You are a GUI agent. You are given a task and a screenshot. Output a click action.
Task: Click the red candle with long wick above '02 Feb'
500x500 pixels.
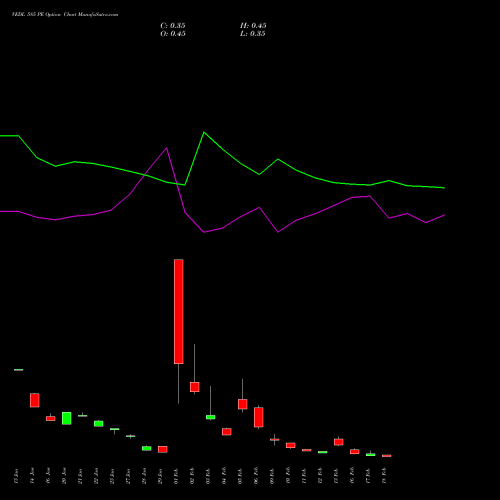[195, 387]
